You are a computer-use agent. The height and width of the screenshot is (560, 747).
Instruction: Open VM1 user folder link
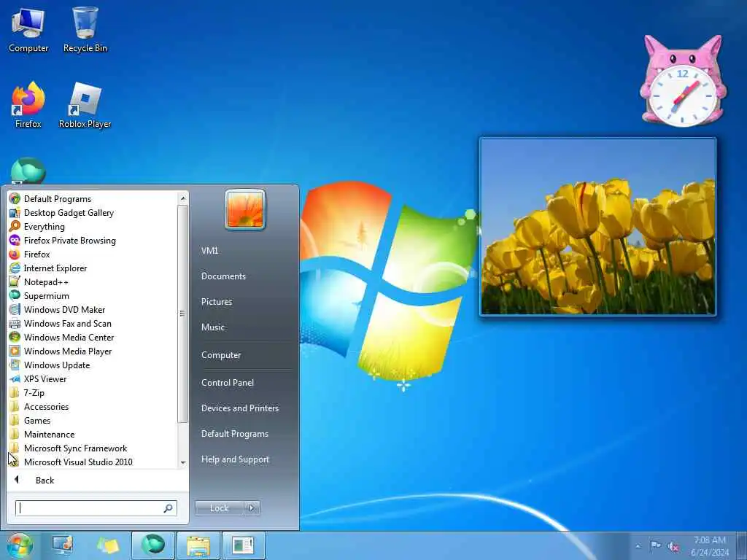(x=209, y=251)
